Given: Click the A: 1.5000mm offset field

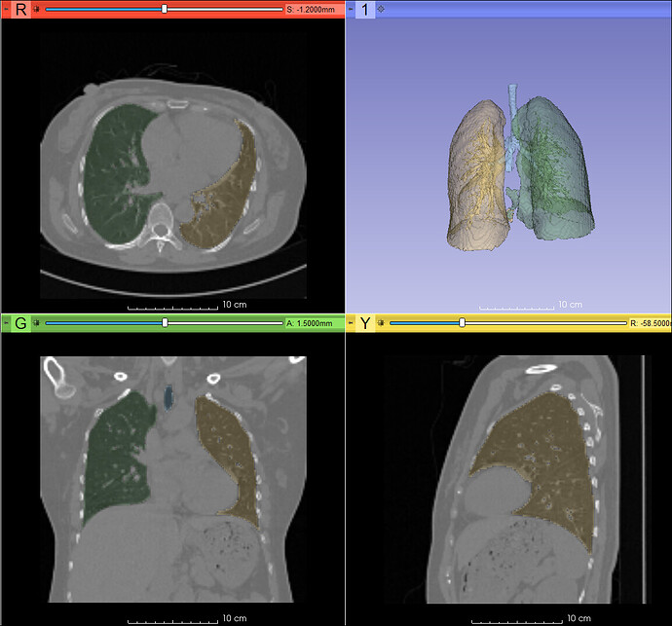Looking at the screenshot, I should (310, 322).
